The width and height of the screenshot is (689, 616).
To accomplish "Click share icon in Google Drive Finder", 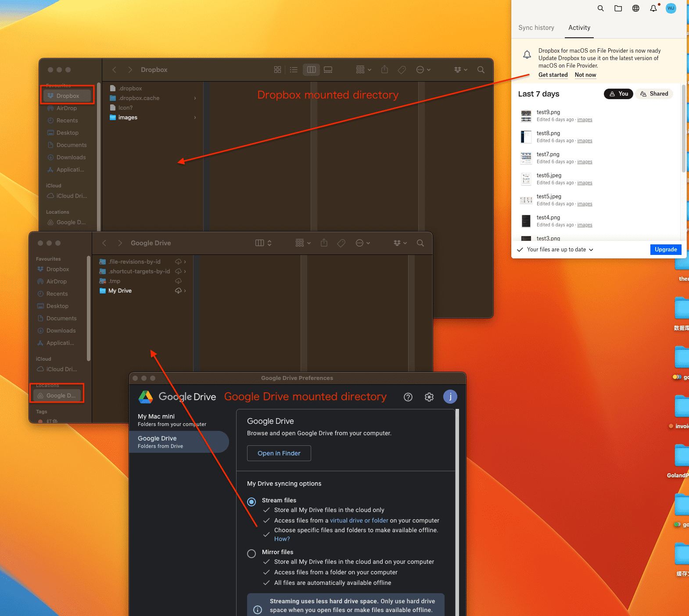I will [x=324, y=243].
